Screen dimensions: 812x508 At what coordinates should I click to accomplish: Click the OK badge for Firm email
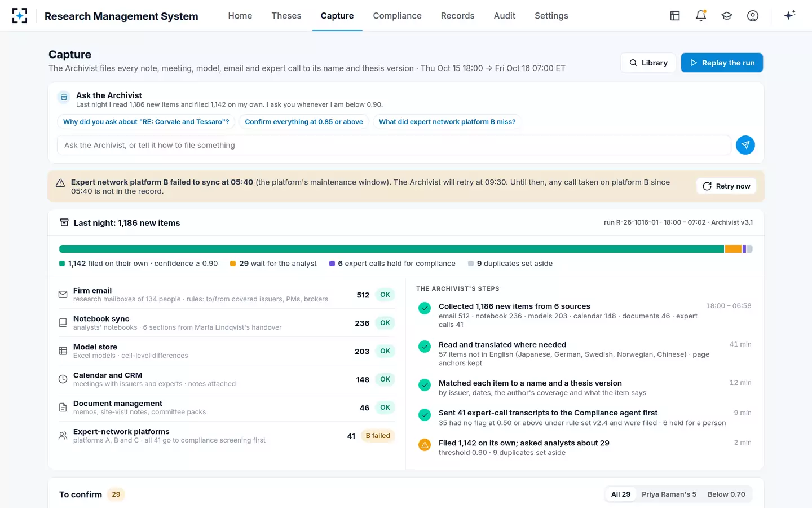coord(385,295)
